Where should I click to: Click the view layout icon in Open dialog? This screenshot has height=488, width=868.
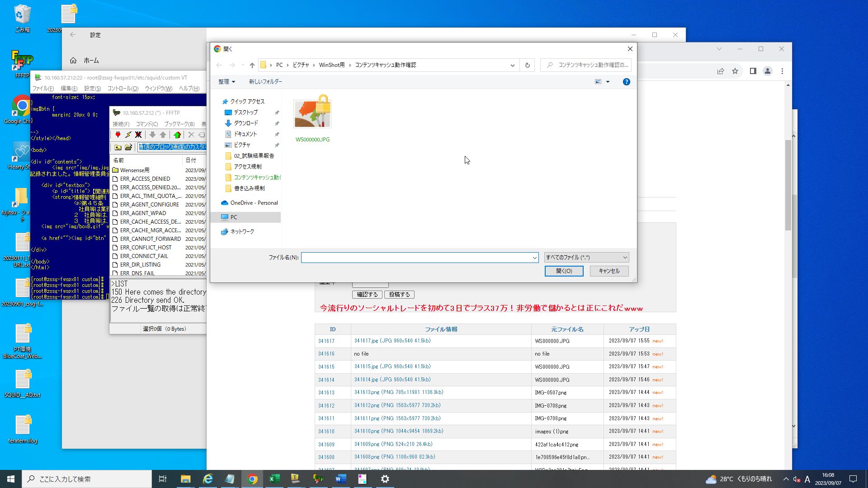(x=598, y=82)
